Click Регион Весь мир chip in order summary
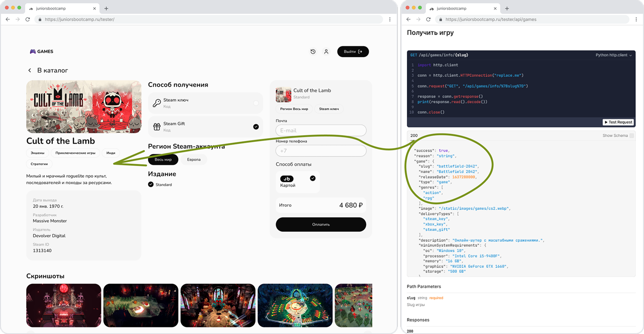Viewport: 644px width, 334px height. tap(294, 109)
